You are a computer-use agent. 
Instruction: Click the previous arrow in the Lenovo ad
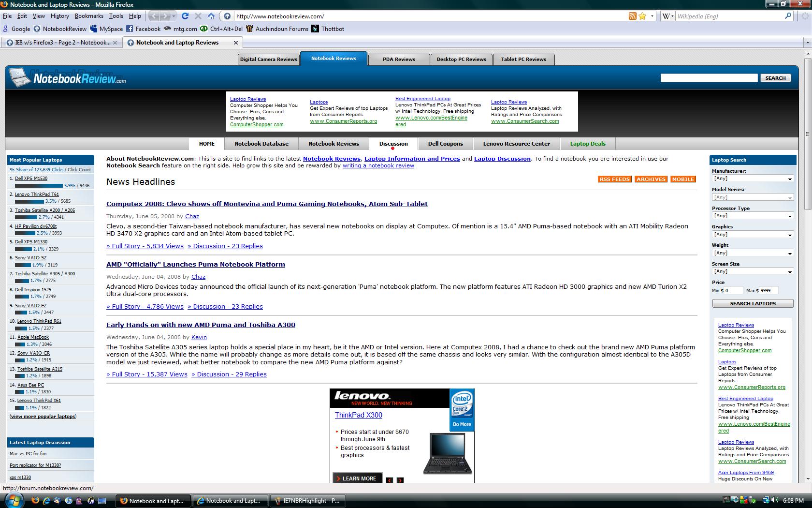tap(390, 480)
